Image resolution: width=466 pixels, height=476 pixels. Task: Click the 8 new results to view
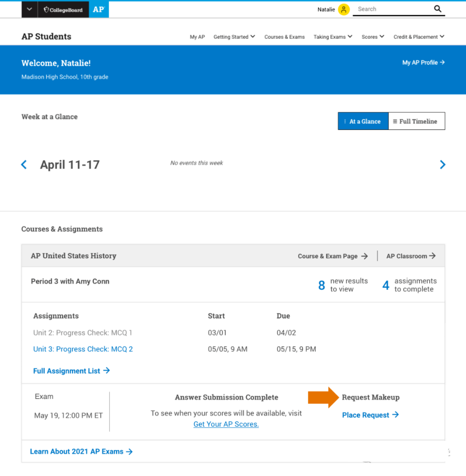(x=343, y=285)
